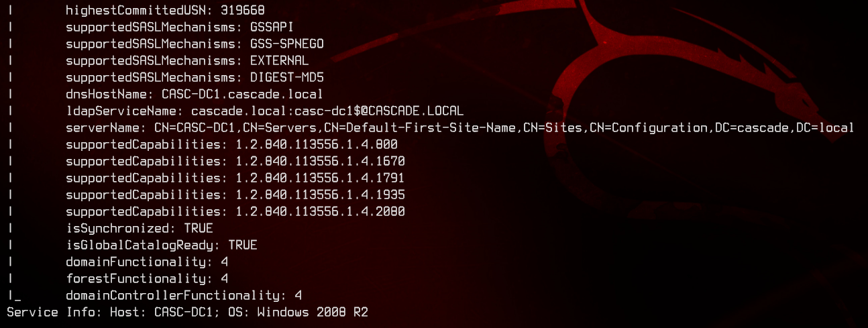The width and height of the screenshot is (868, 328).
Task: Click the domainControllerFunctionality: 4 line
Action: click(184, 295)
